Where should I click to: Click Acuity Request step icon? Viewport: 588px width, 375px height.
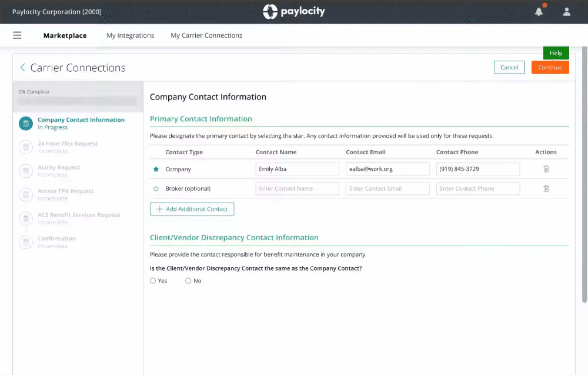point(26,171)
